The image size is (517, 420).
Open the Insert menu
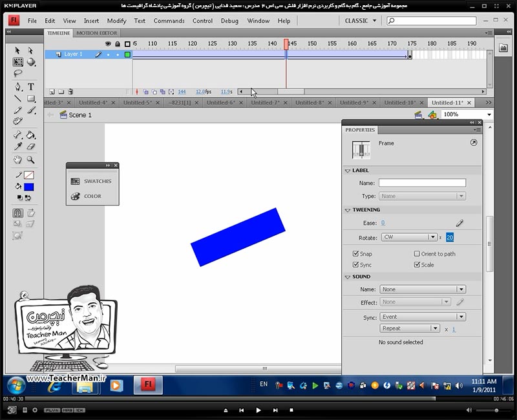coord(91,21)
